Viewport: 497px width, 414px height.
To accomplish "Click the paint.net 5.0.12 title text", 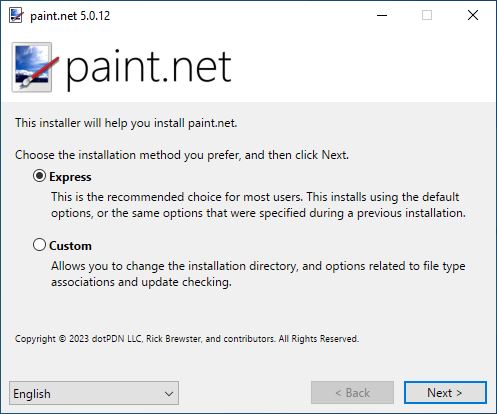I will [70, 16].
